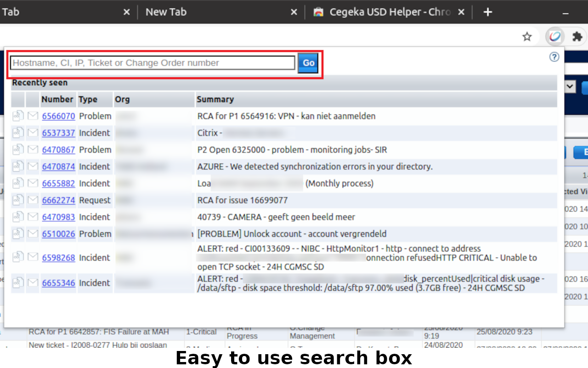Open the browser extensions puzzle icon

click(x=577, y=37)
